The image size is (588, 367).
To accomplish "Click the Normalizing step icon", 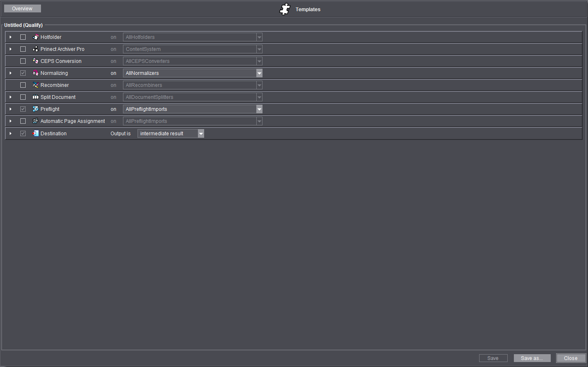I will 36,73.
